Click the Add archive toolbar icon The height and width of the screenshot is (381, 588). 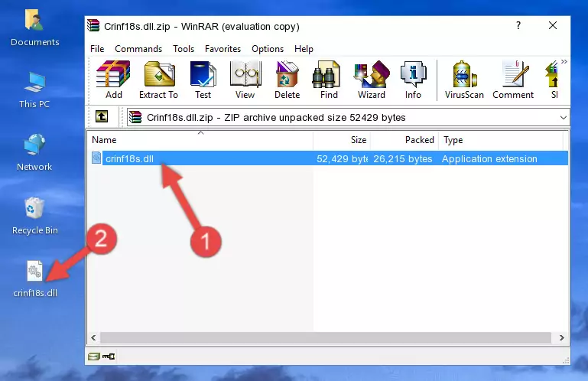pos(113,80)
